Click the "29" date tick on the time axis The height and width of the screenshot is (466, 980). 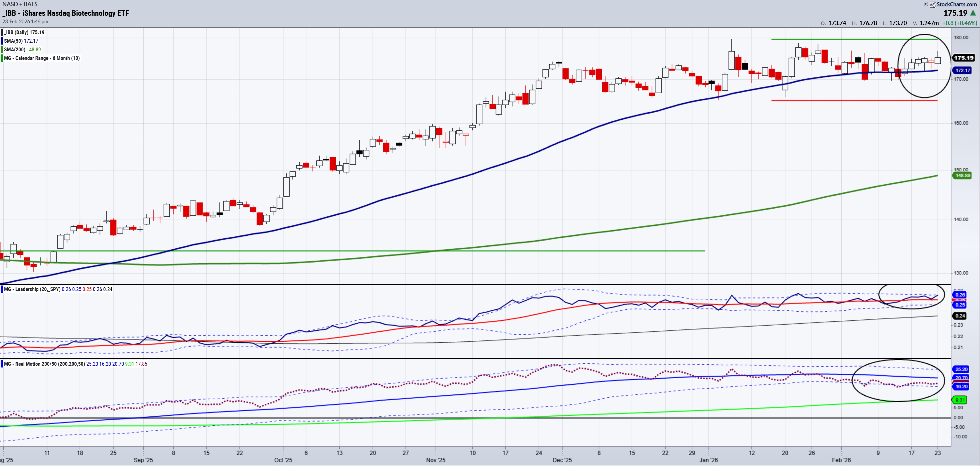coord(692,453)
